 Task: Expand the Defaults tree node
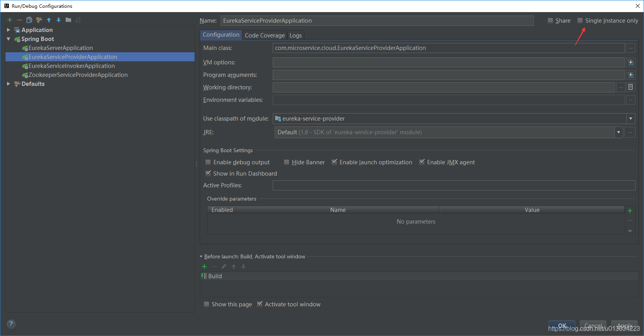(x=9, y=84)
